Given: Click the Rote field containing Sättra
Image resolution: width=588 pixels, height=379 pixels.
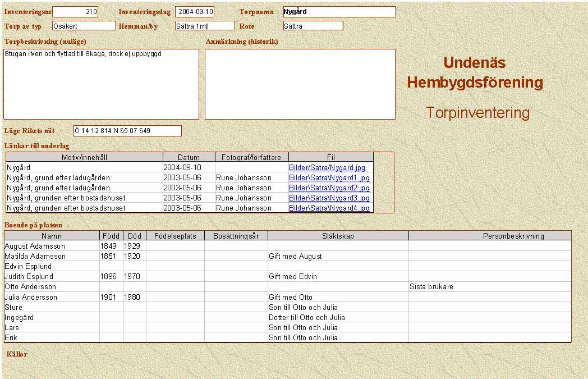Looking at the screenshot, I should [313, 26].
